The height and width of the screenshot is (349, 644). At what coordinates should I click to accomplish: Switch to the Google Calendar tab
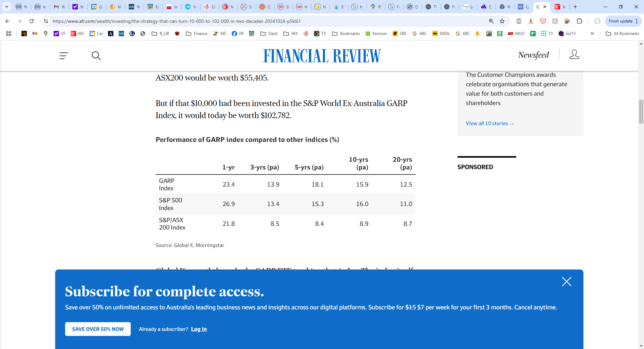pos(97,7)
